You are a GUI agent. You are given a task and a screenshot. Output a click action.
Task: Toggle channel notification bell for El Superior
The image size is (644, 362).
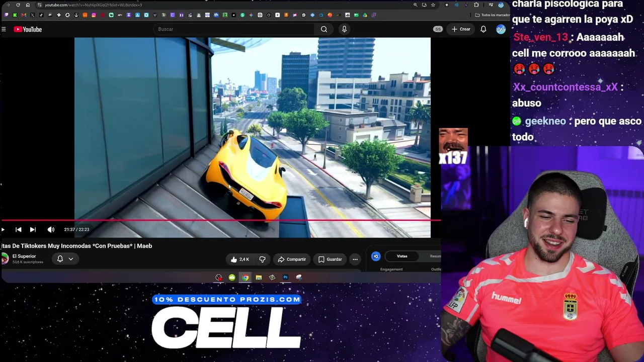click(x=60, y=259)
